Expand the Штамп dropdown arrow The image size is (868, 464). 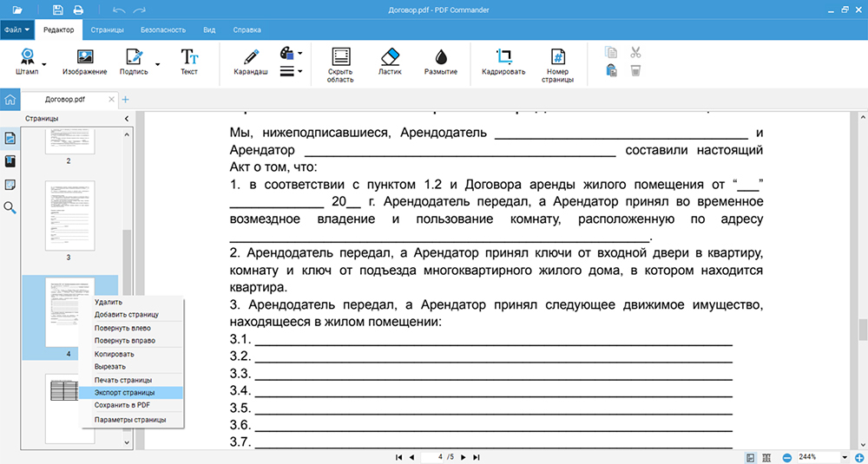coord(44,64)
